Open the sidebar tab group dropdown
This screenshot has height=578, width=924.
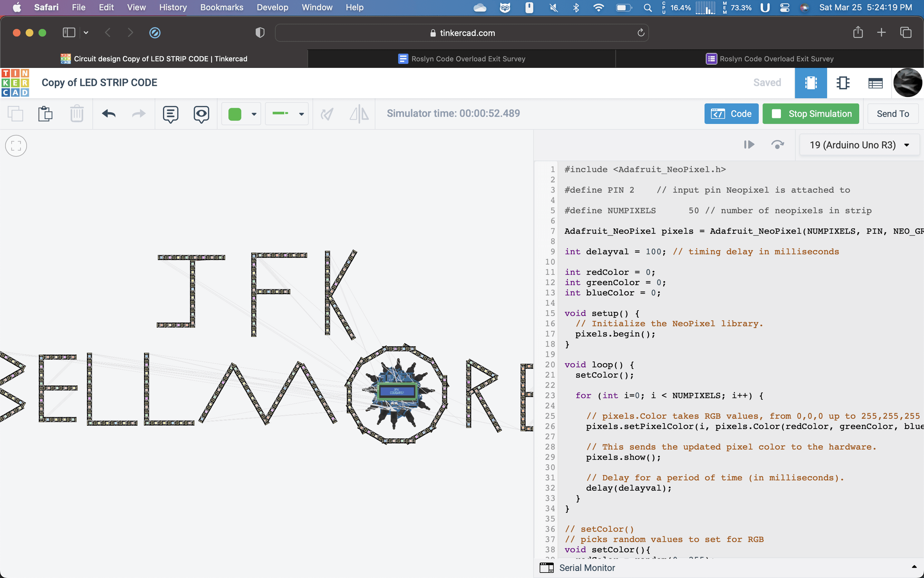coord(86,33)
